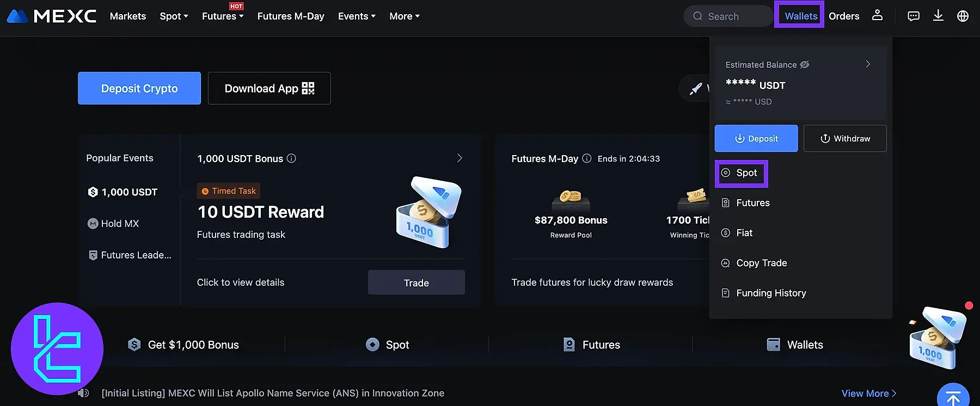Image resolution: width=980 pixels, height=406 pixels.
Task: Click the scroll-to-top arrow button
Action: (953, 397)
